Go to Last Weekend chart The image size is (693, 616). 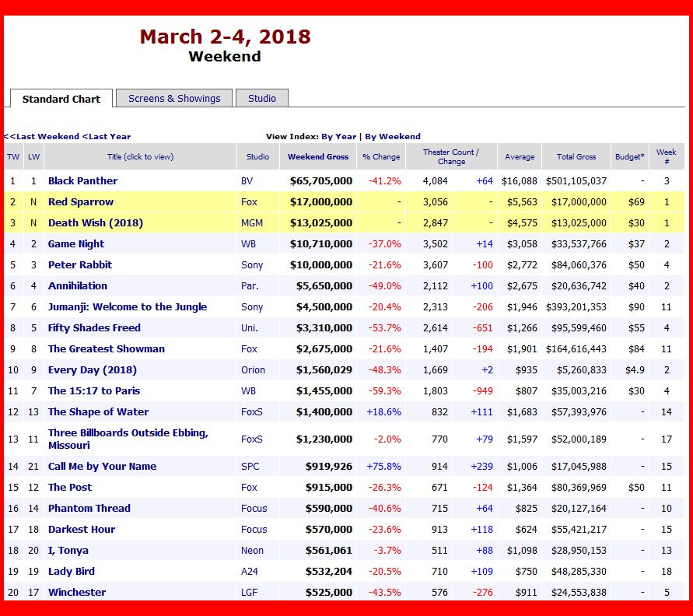(41, 137)
